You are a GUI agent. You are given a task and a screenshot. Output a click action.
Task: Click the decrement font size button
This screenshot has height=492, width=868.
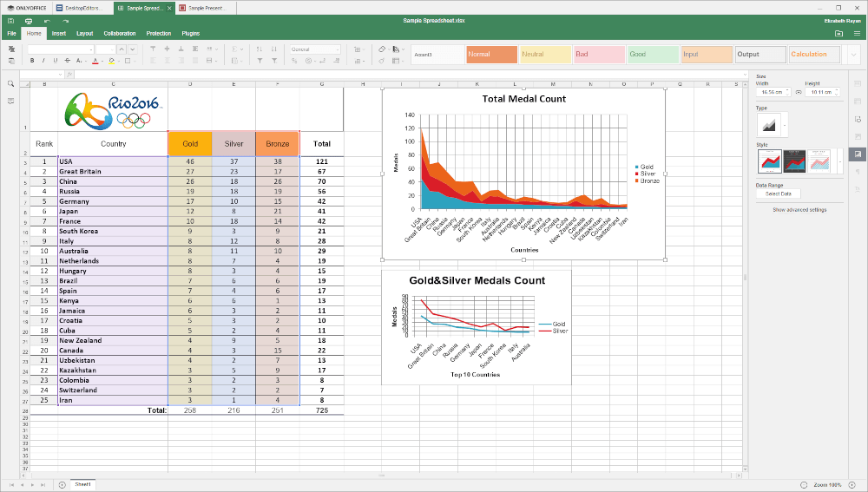132,49
